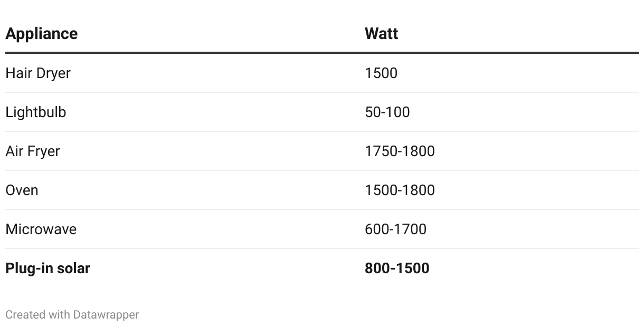The height and width of the screenshot is (327, 644).
Task: Select the Air Fryer row label
Action: pos(33,151)
